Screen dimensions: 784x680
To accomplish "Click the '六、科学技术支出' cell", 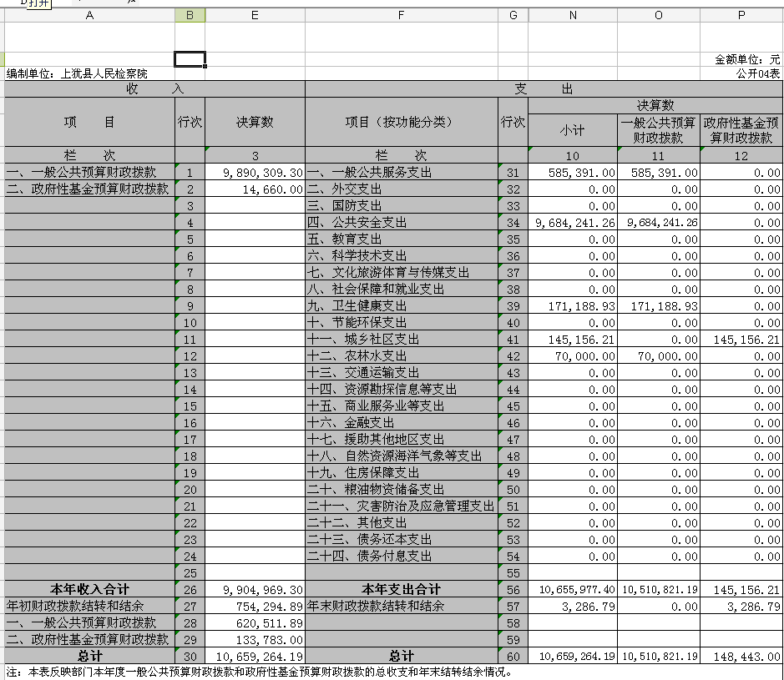I will tap(402, 256).
